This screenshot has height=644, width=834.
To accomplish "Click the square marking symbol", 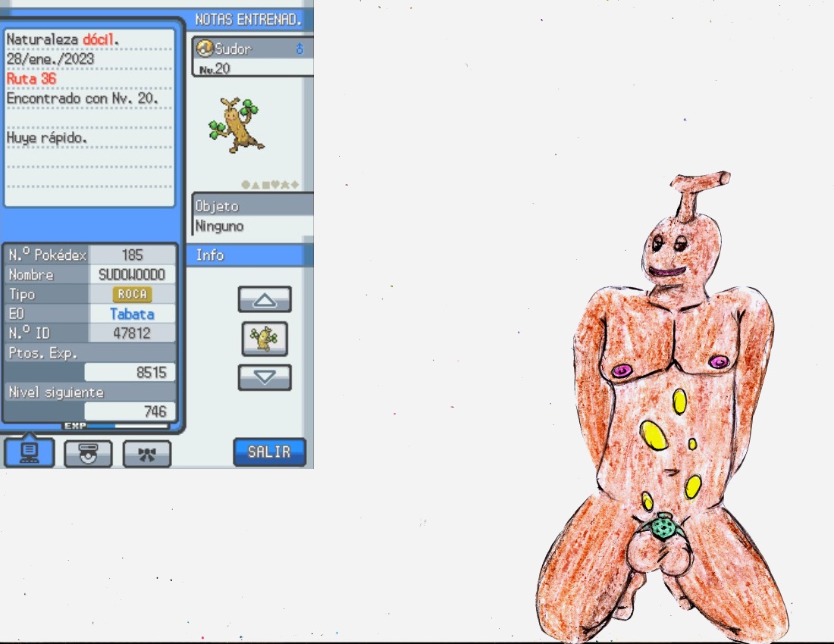I will coord(265,185).
